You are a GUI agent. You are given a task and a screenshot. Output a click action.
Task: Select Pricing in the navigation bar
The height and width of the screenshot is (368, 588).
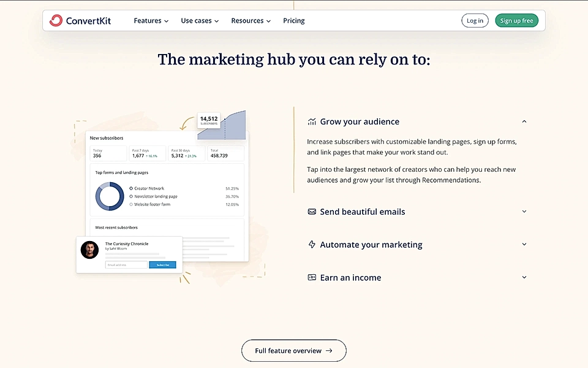[293, 20]
